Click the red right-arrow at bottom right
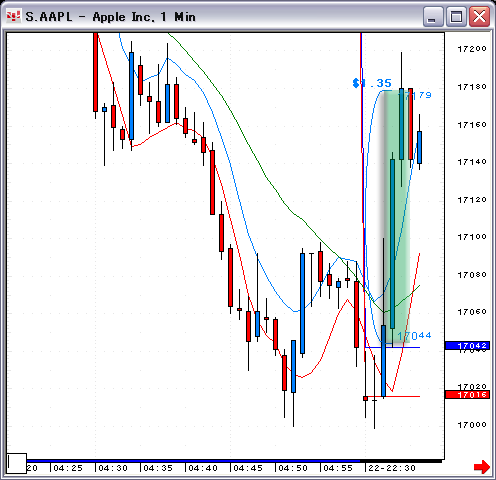This screenshot has width=496, height=480. [482, 467]
